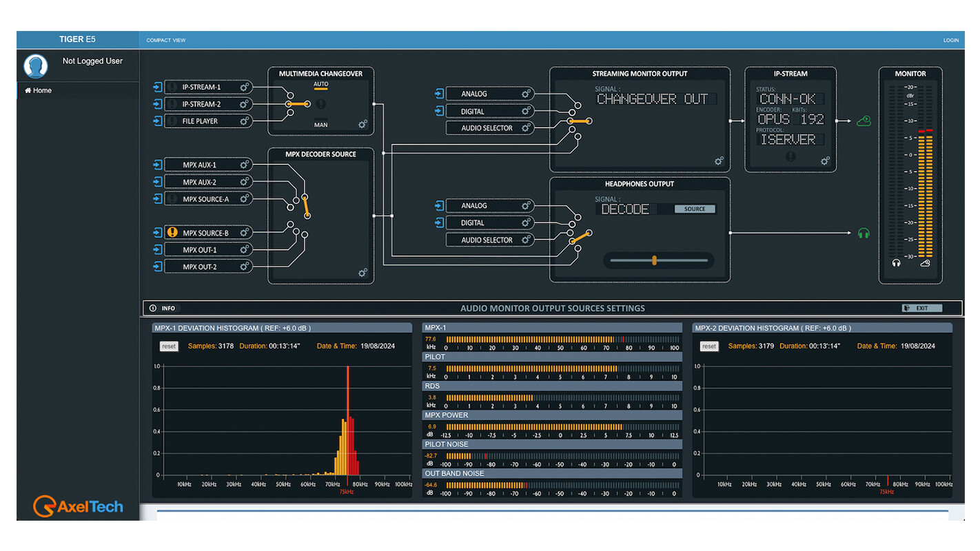This screenshot has width=980, height=551.
Task: Open the Home menu item
Action: coord(39,90)
